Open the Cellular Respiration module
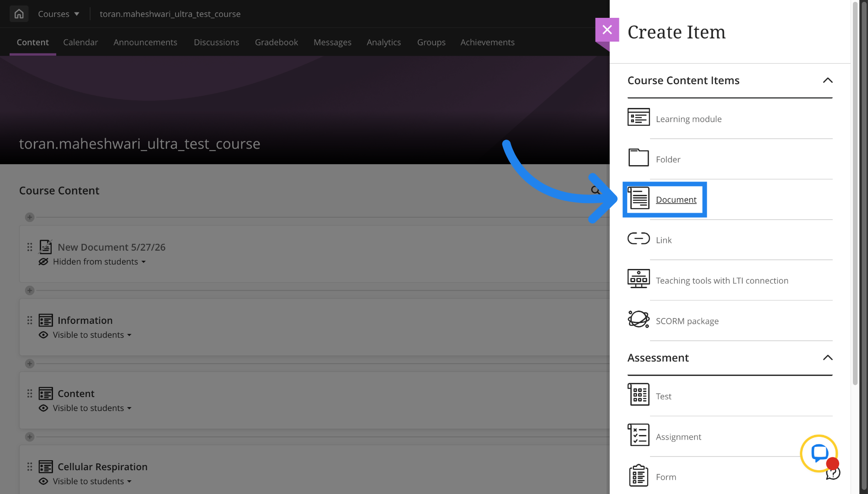The width and height of the screenshot is (868, 494). point(102,467)
